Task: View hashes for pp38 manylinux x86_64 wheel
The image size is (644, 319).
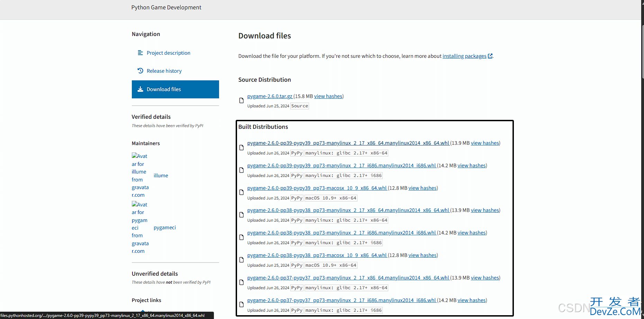Action: click(485, 210)
